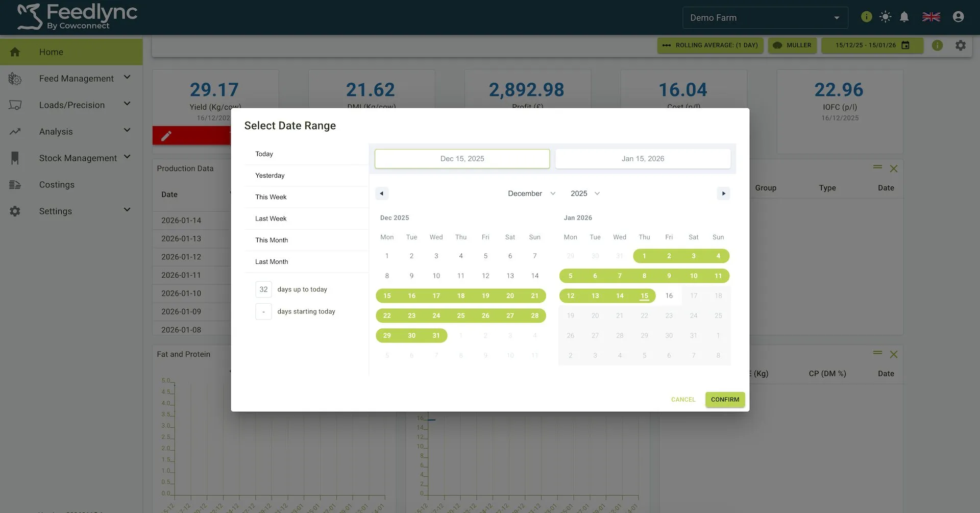Screen dimensions: 980x513
Task: Open the 15/12/25 - 15/01/26 date button
Action: point(872,45)
